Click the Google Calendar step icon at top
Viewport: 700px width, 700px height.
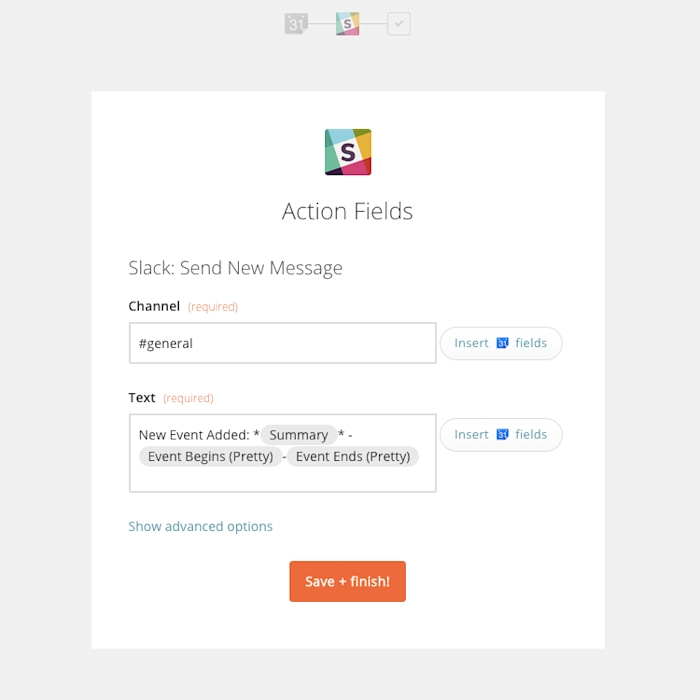[x=296, y=24]
